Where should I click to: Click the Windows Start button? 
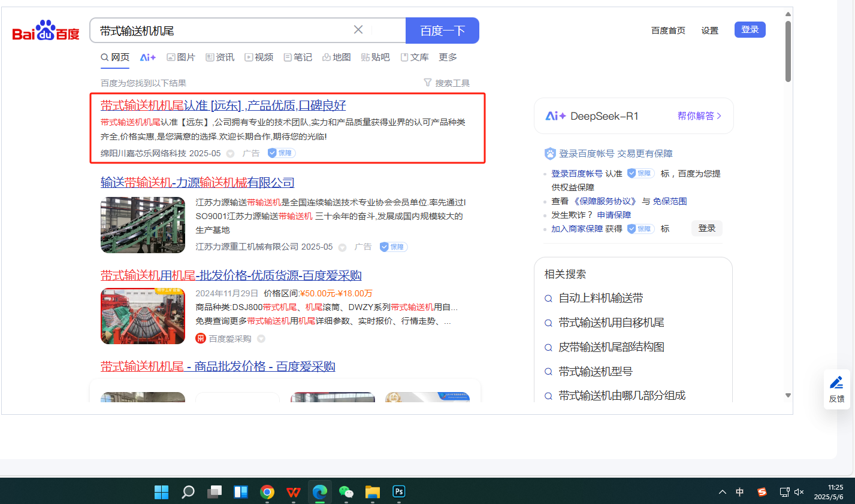coord(162,492)
